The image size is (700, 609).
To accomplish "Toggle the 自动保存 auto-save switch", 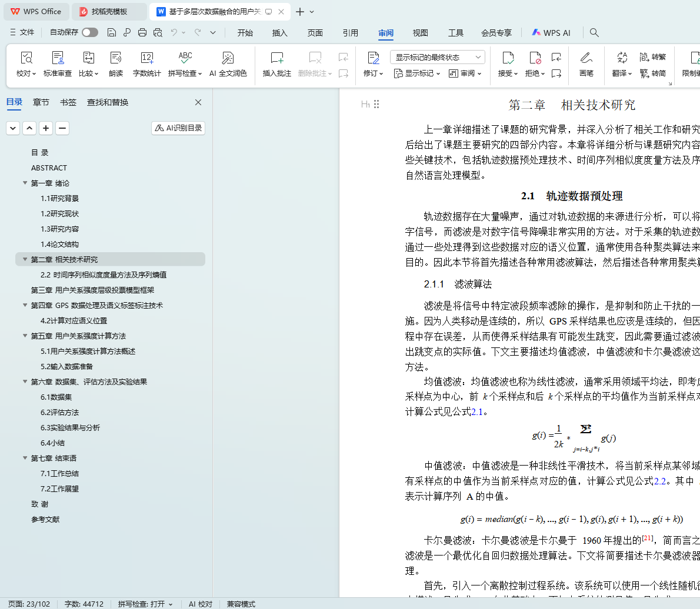I will click(x=90, y=33).
